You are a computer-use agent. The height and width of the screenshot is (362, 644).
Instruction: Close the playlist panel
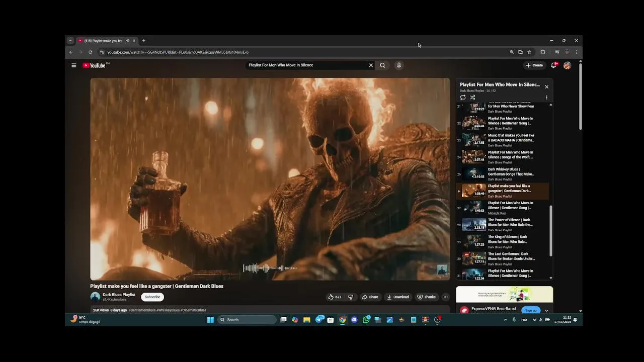point(546,87)
